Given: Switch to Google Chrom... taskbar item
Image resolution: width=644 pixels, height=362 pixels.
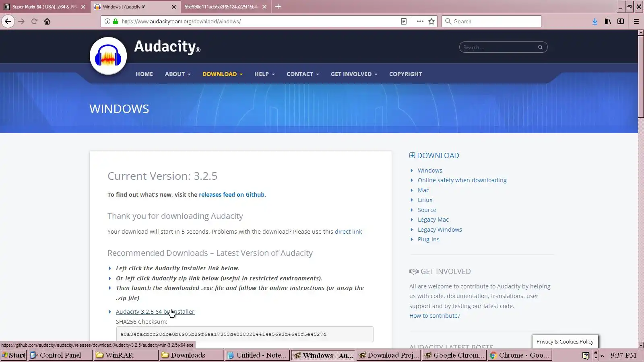Looking at the screenshot, I should point(454,355).
